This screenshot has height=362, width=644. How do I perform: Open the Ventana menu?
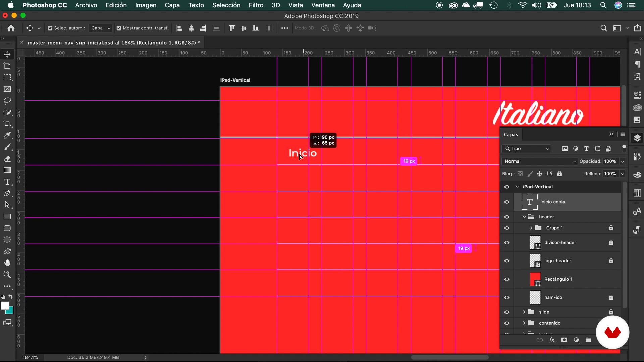click(323, 5)
